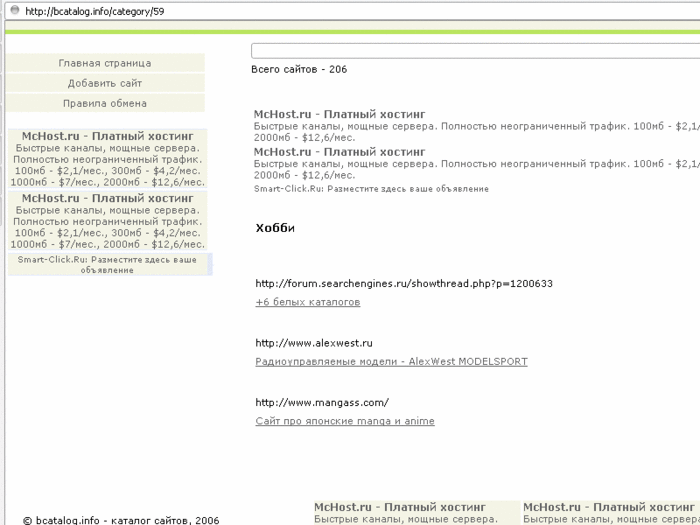Open first McHost.ru ad in left sidebar

[x=108, y=158]
